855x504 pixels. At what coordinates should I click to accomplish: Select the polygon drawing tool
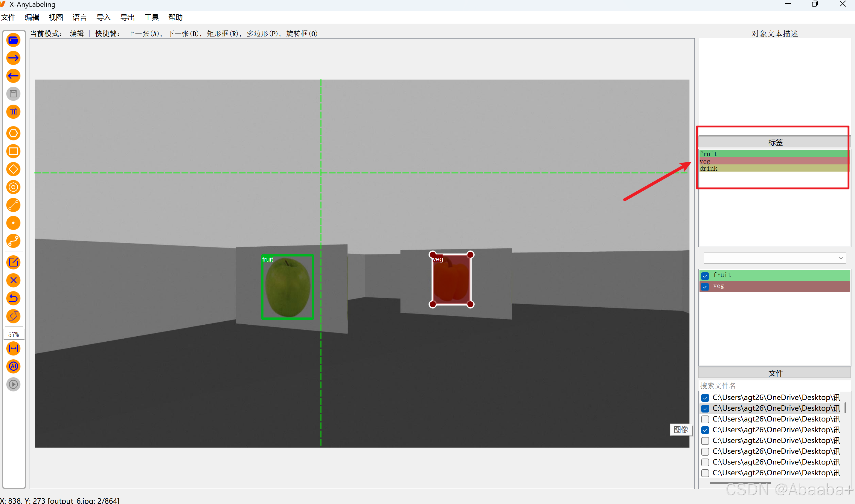(x=13, y=133)
